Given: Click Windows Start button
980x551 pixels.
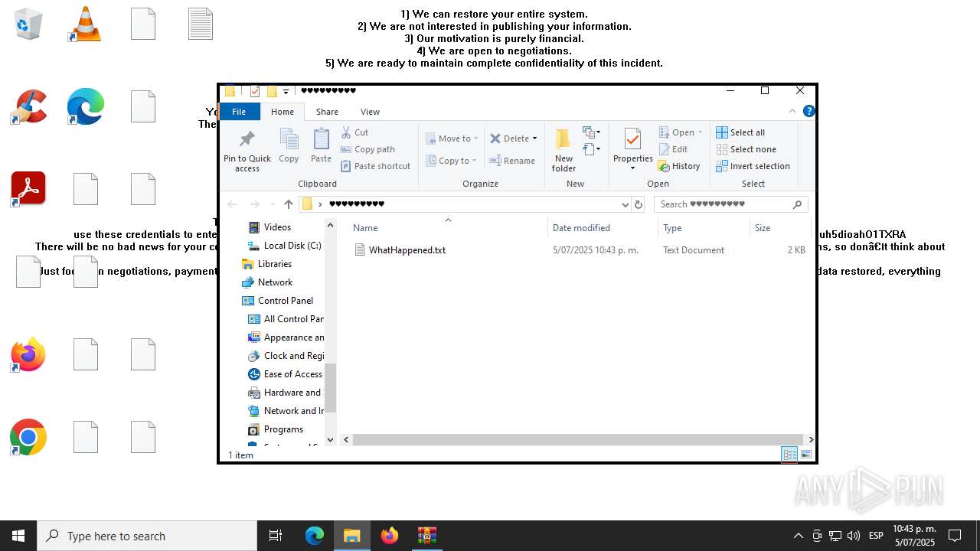Looking at the screenshot, I should click(x=18, y=536).
